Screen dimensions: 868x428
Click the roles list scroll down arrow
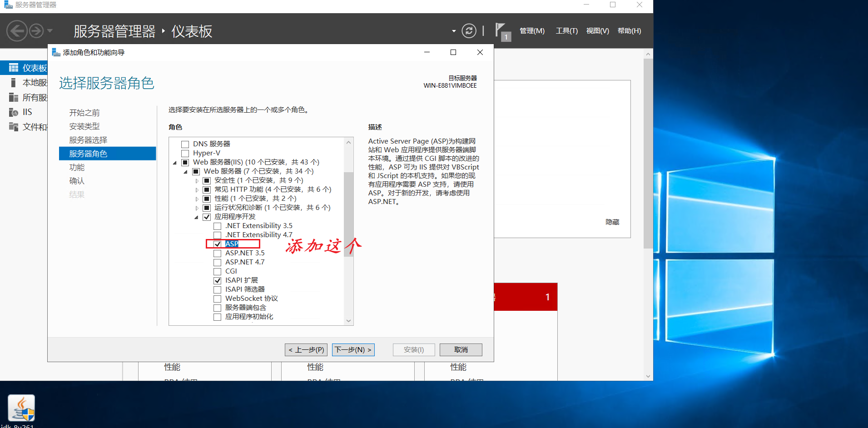348,321
